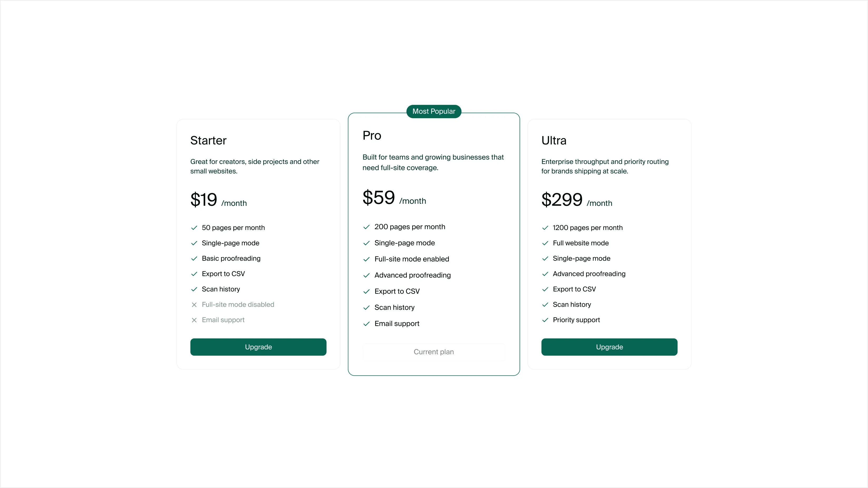This screenshot has width=868, height=488.
Task: Click checkmark next to Full-site mode enabled
Action: [x=366, y=259]
